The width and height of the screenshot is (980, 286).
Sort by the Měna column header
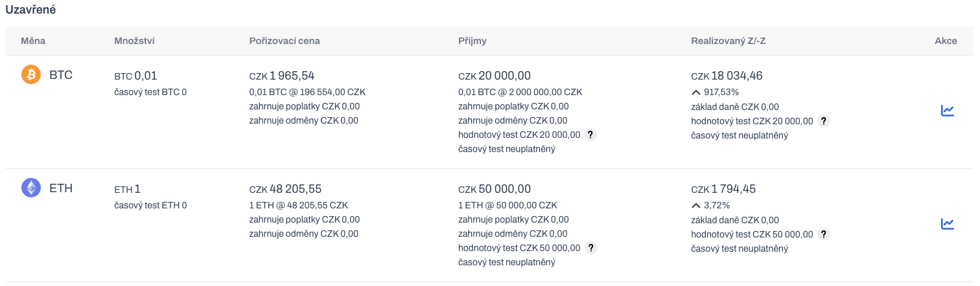coord(33,41)
